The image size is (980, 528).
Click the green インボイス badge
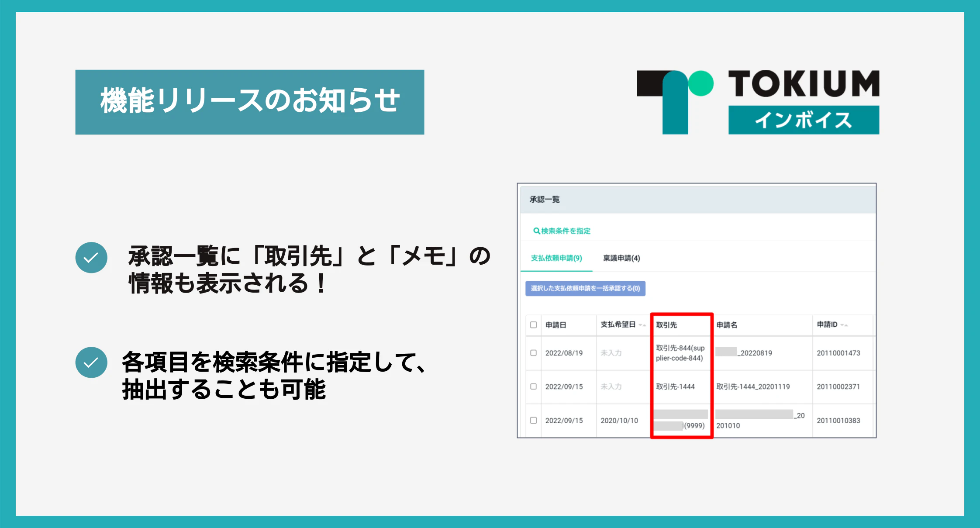803,120
